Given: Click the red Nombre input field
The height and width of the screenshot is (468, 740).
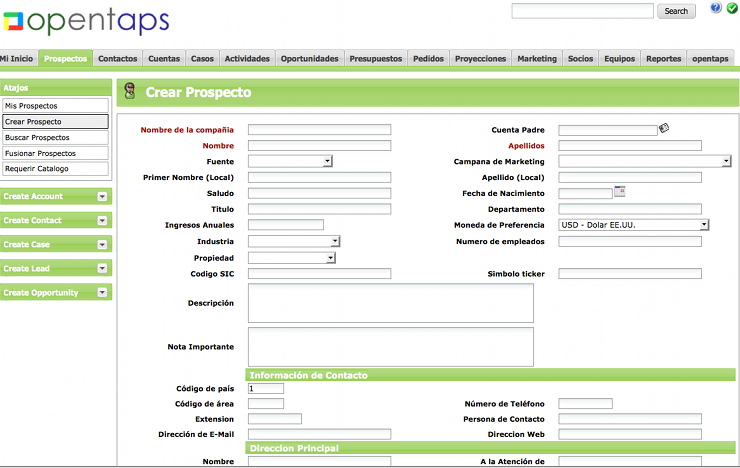Looking at the screenshot, I should pos(320,146).
